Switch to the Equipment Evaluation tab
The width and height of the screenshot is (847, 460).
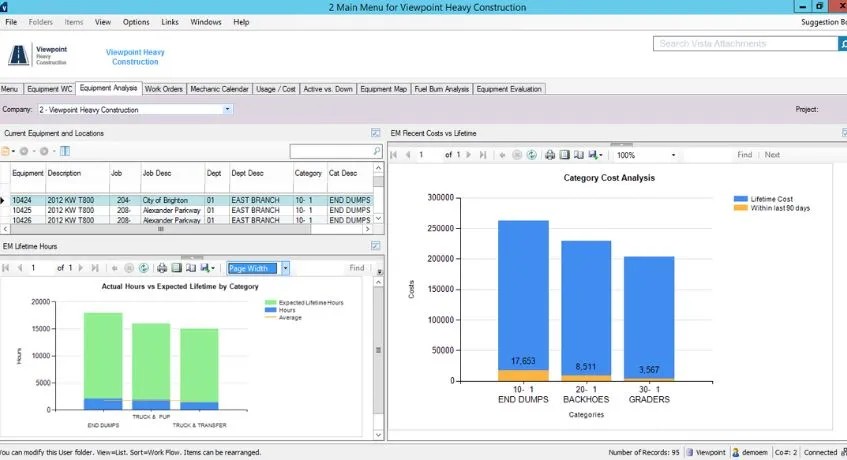[509, 89]
